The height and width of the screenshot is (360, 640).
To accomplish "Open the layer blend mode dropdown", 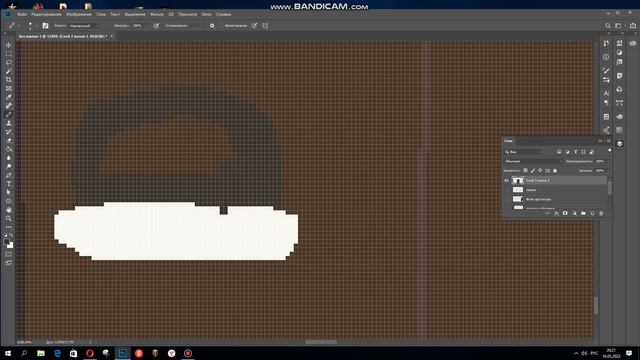I will click(x=533, y=162).
